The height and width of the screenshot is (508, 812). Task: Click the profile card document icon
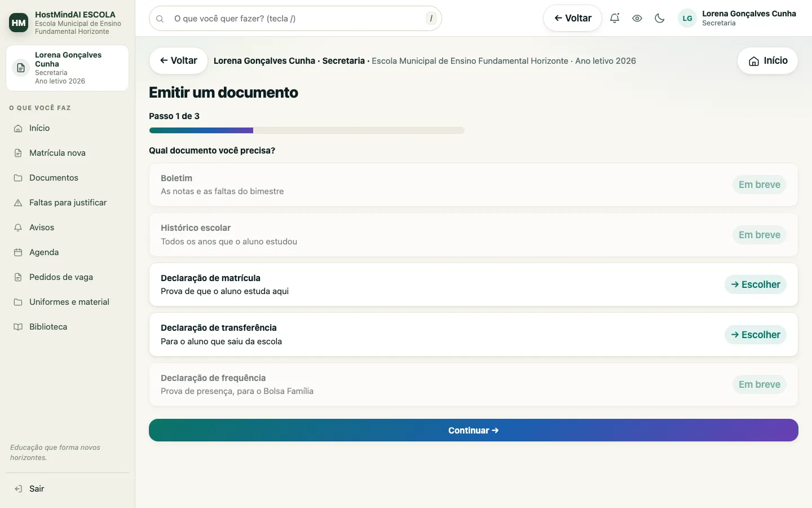(x=21, y=68)
